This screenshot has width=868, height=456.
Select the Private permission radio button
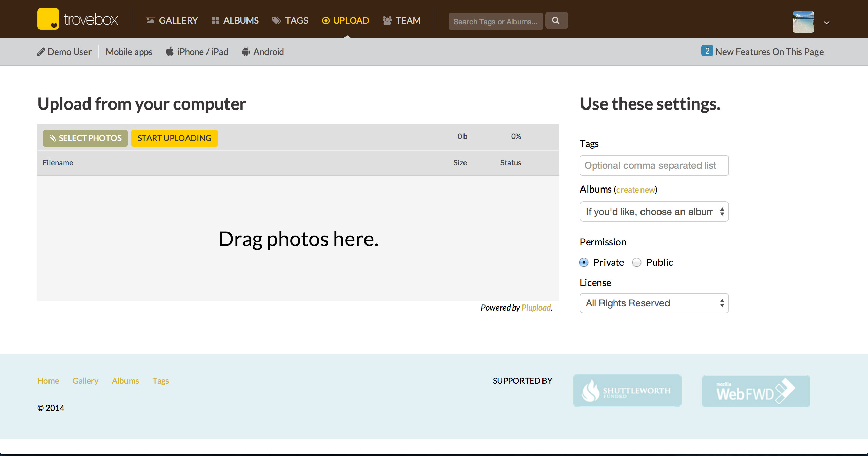click(584, 262)
